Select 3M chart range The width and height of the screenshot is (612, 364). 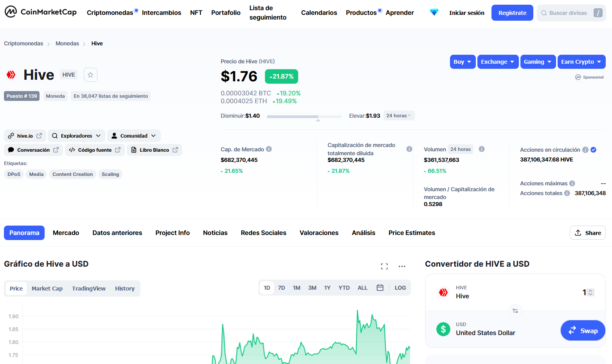(x=312, y=288)
